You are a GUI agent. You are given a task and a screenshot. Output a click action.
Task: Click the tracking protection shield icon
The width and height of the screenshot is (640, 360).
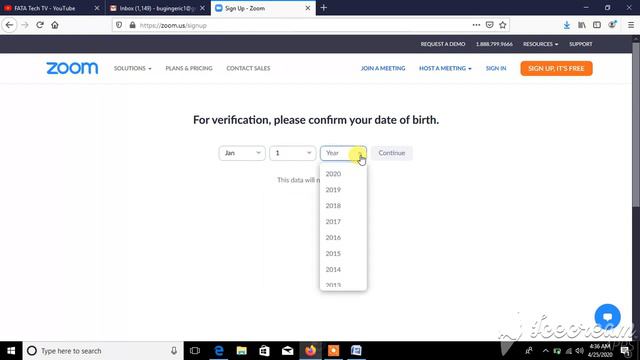[x=119, y=25]
